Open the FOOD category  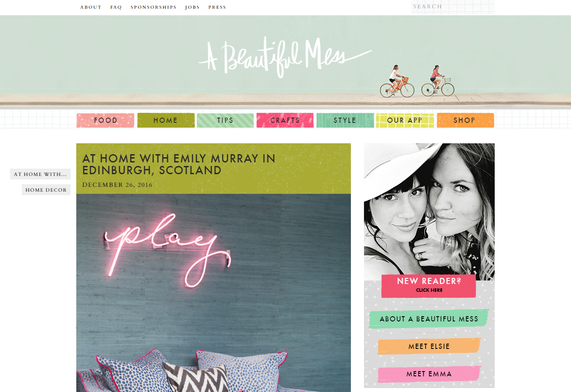105,120
